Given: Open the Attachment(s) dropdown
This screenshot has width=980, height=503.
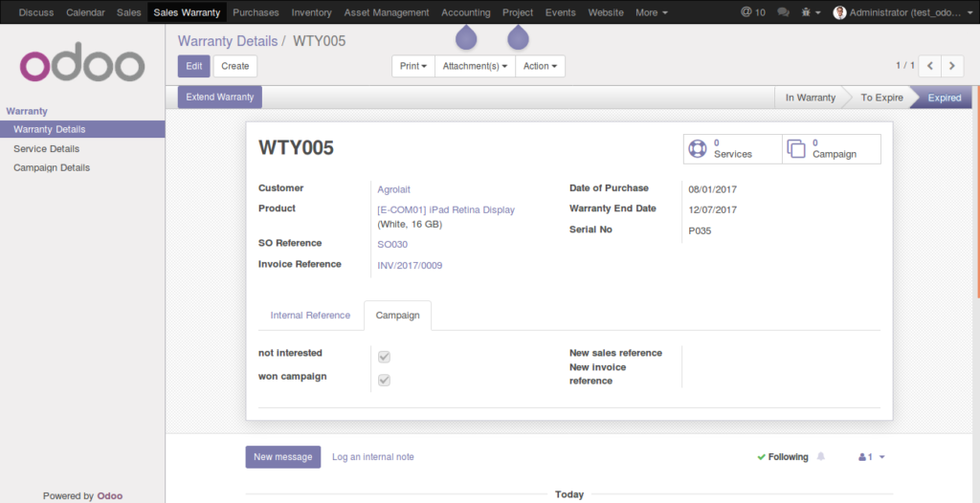Looking at the screenshot, I should (x=475, y=66).
